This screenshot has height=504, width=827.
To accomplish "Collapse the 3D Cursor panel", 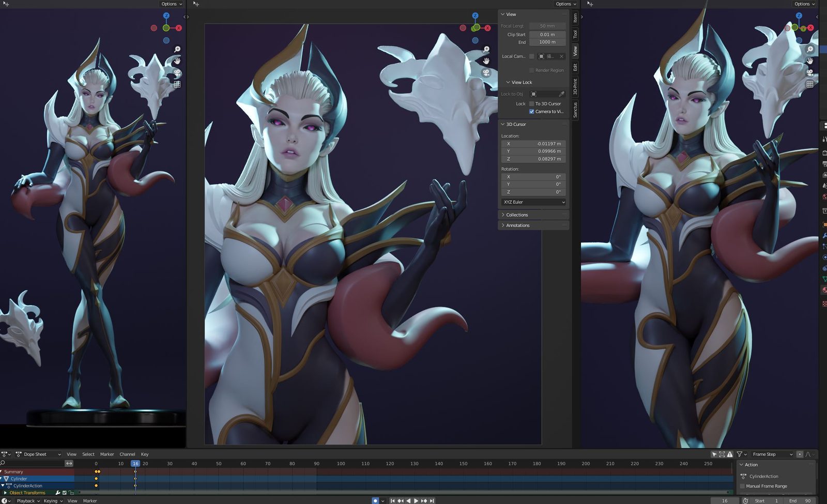I will coord(503,124).
